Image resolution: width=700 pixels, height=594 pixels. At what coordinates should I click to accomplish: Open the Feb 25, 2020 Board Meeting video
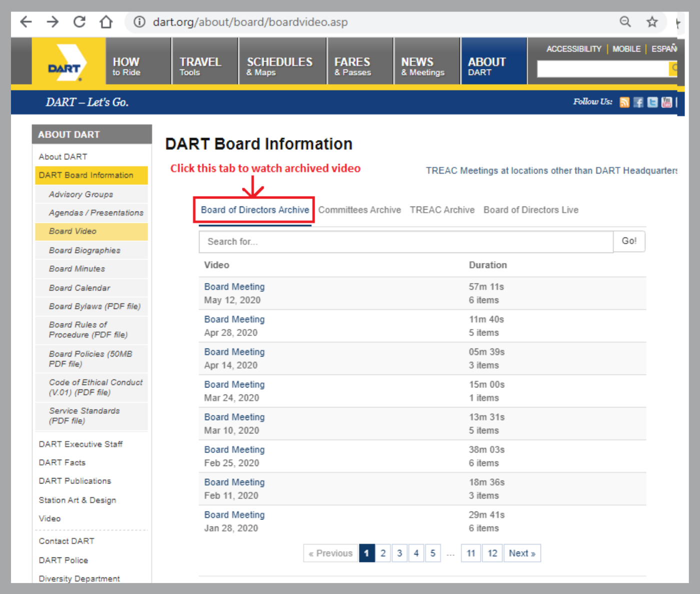point(234,450)
